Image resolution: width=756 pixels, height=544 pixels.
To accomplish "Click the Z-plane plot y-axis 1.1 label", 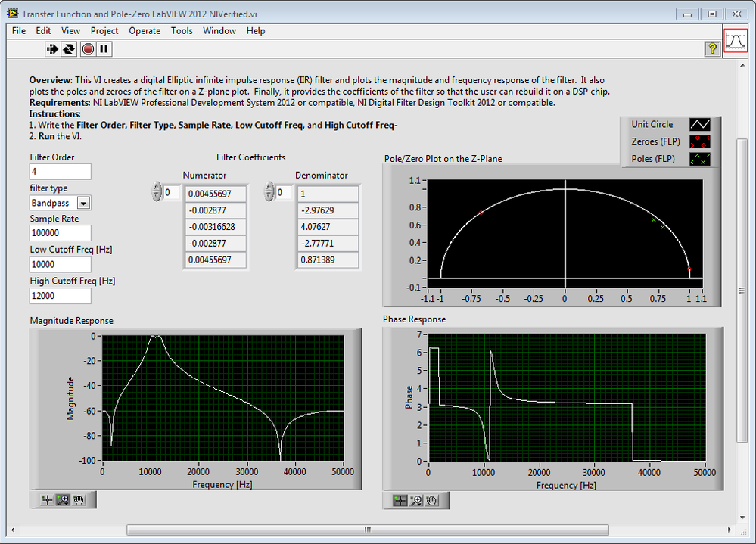I will click(415, 181).
